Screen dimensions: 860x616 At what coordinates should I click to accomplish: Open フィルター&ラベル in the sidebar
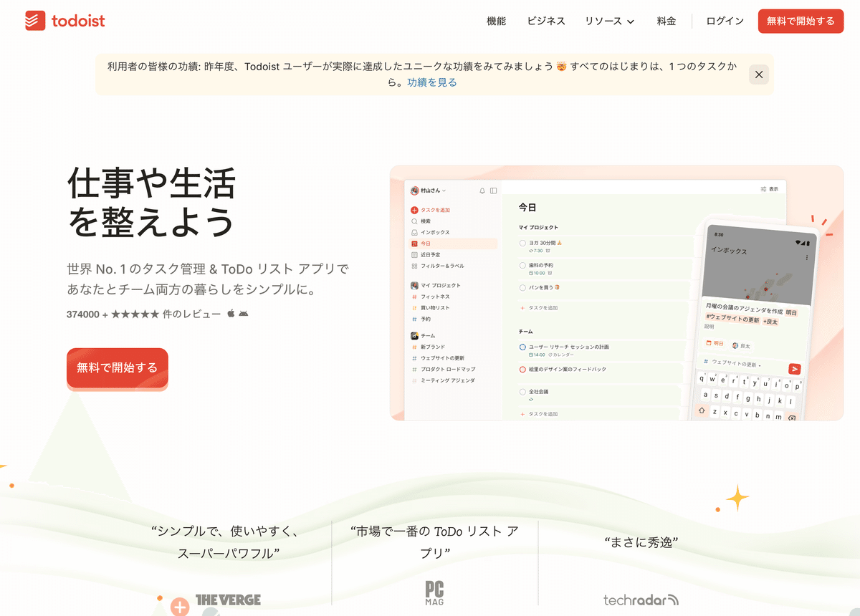coord(414,266)
